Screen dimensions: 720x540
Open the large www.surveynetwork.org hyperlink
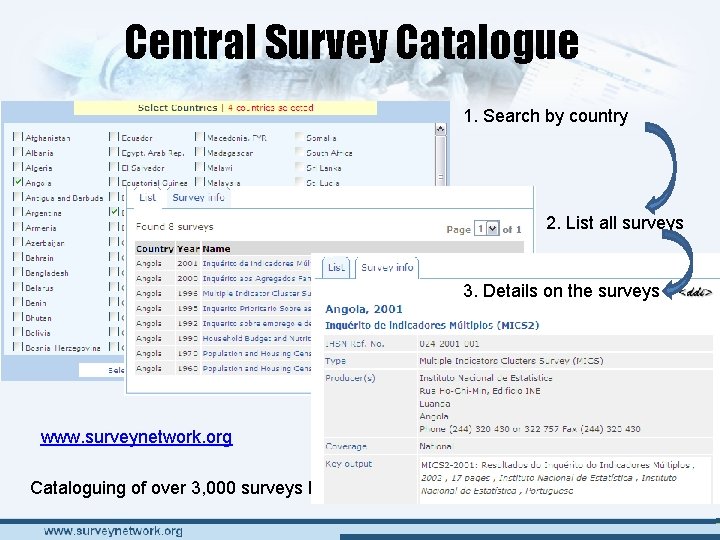(136, 437)
